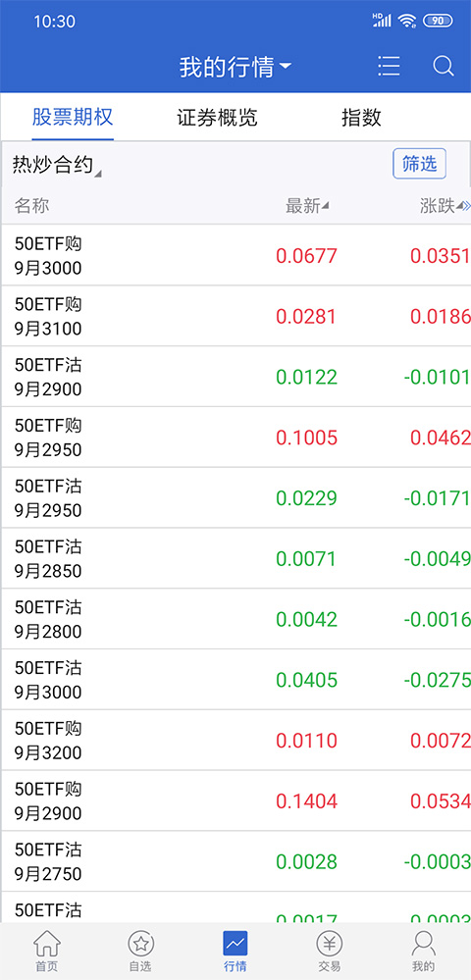This screenshot has height=980, width=471.
Task: Select the 股票期权 tab
Action: 73,118
